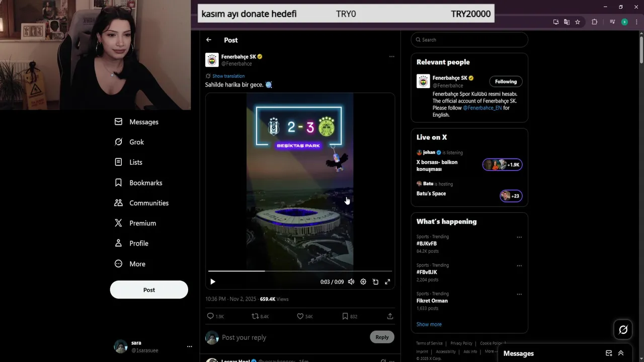
Task: Click the X search box
Action: [469, 40]
